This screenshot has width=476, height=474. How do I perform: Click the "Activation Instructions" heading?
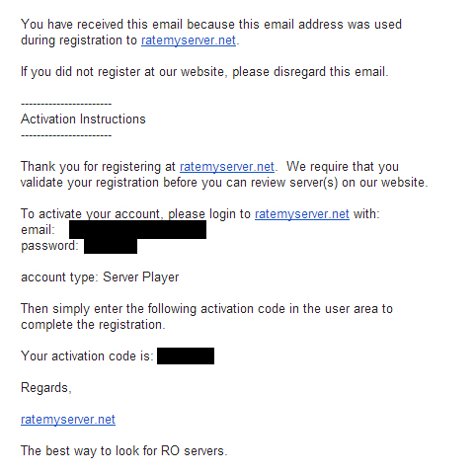[83, 119]
